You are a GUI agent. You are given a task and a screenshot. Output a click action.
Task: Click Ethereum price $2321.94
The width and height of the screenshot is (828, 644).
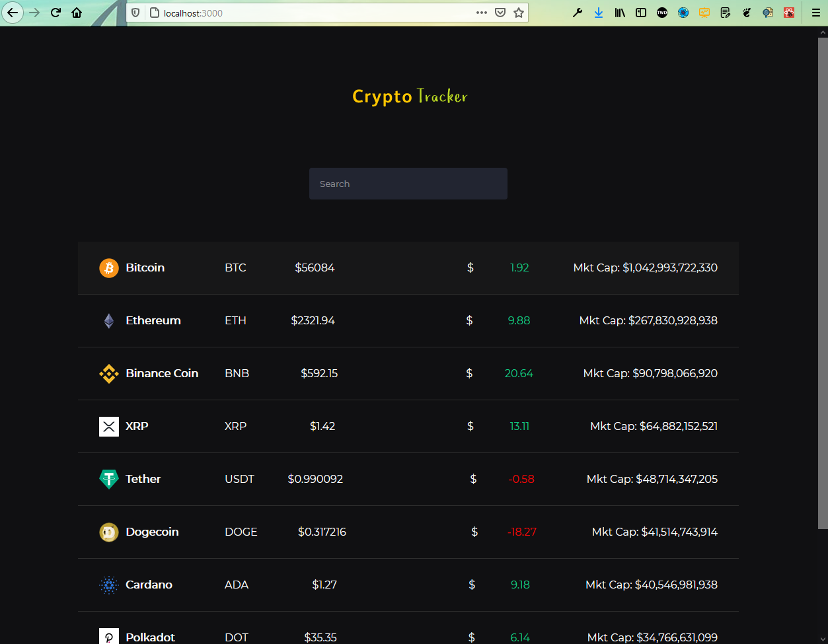(x=313, y=320)
